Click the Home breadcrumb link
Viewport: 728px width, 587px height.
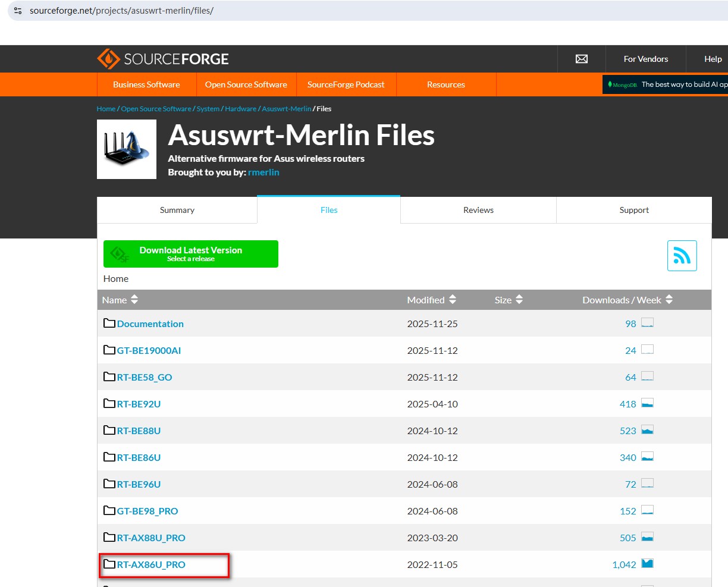pyautogui.click(x=106, y=109)
